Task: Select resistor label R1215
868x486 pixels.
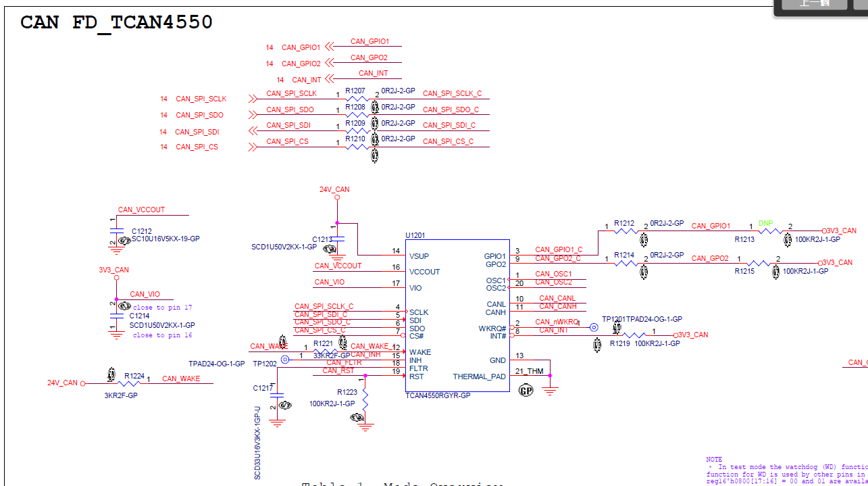Action: [x=745, y=271]
